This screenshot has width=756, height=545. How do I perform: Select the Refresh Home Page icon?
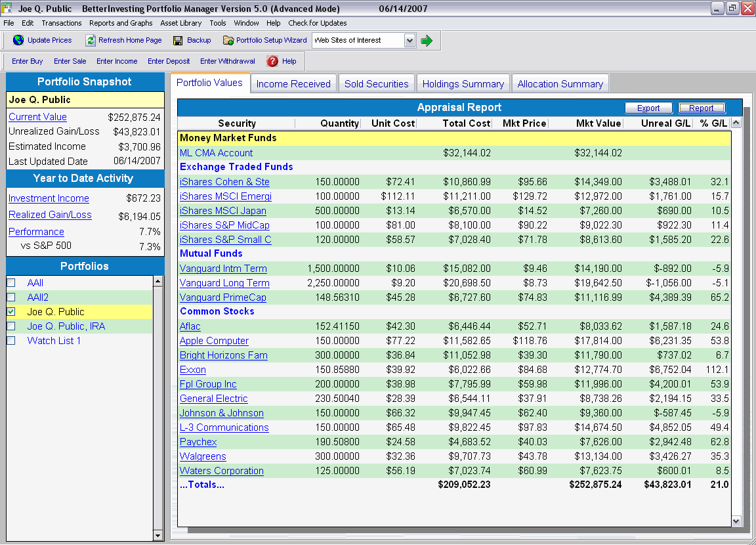point(90,40)
